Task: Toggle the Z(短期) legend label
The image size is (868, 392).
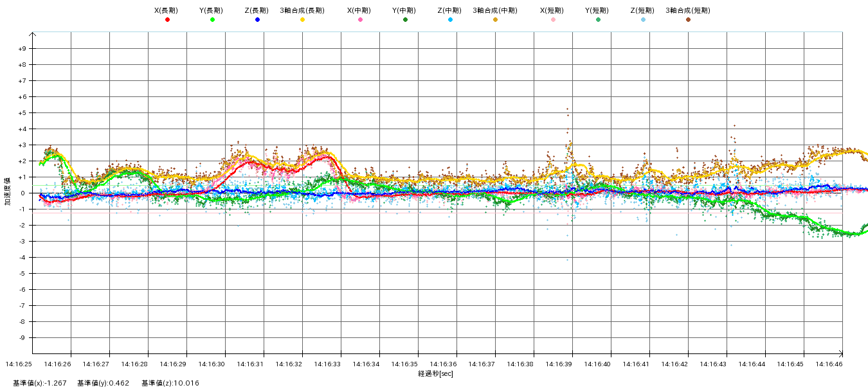Action: pos(642,10)
